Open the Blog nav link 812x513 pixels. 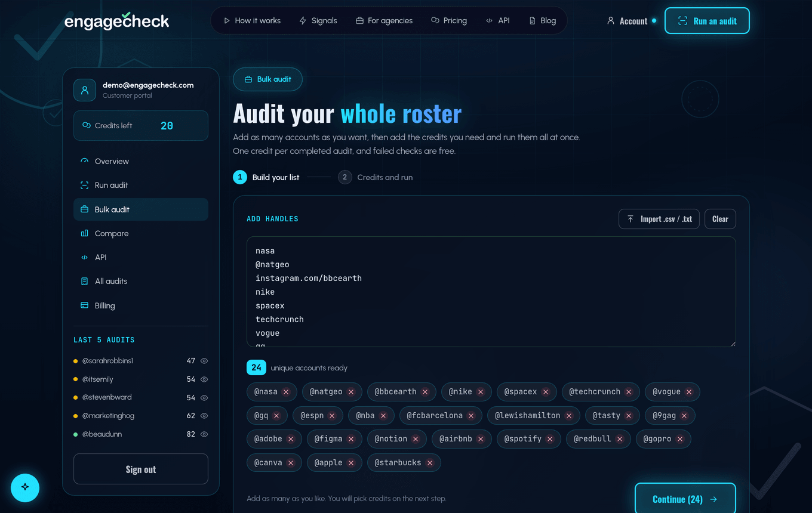click(543, 20)
